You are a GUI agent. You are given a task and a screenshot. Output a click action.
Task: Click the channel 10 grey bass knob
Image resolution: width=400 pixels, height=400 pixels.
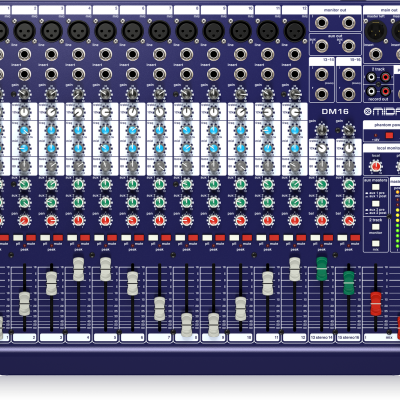pos(241,165)
